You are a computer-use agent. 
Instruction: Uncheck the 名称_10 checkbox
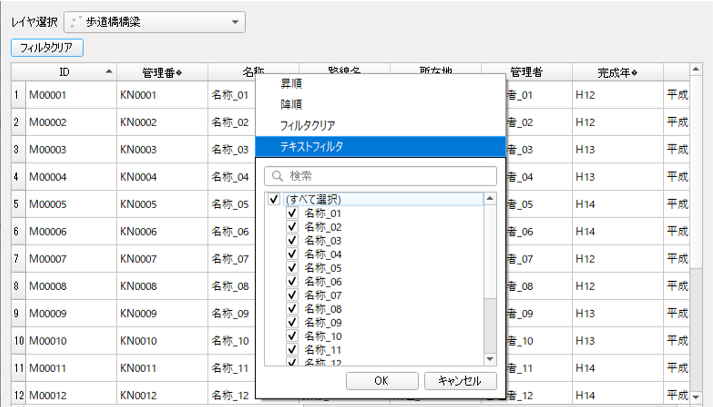tap(292, 337)
